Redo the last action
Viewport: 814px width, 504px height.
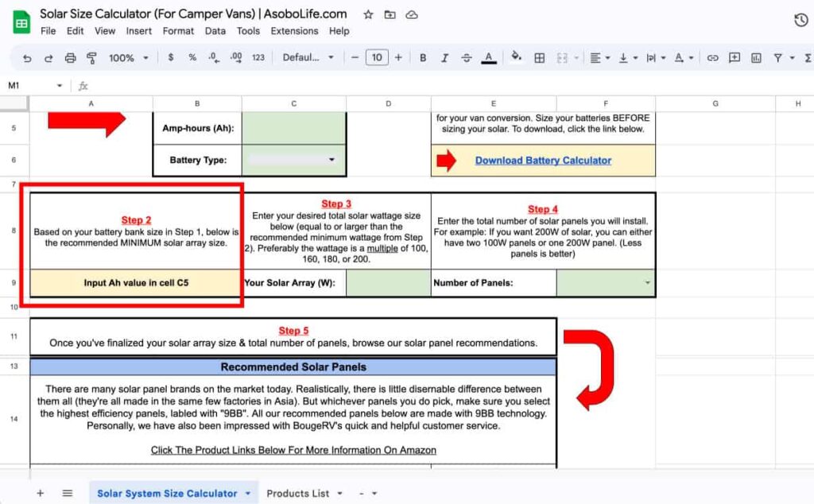pos(48,58)
